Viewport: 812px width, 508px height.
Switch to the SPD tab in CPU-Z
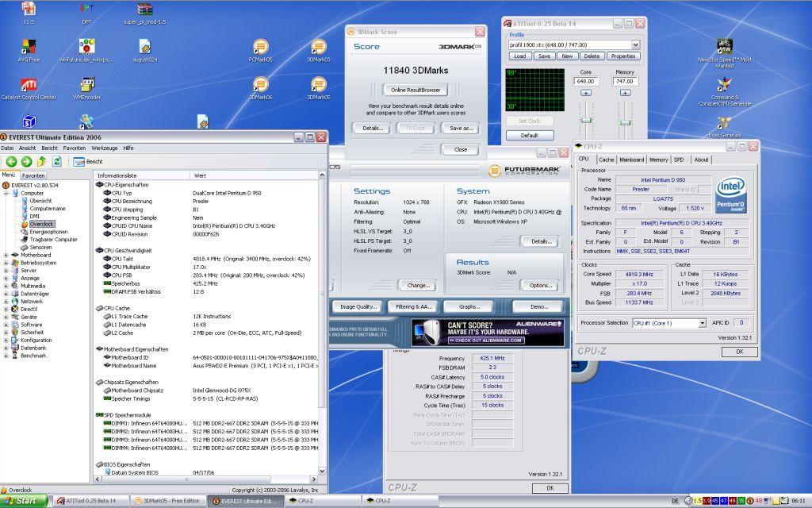click(x=679, y=160)
